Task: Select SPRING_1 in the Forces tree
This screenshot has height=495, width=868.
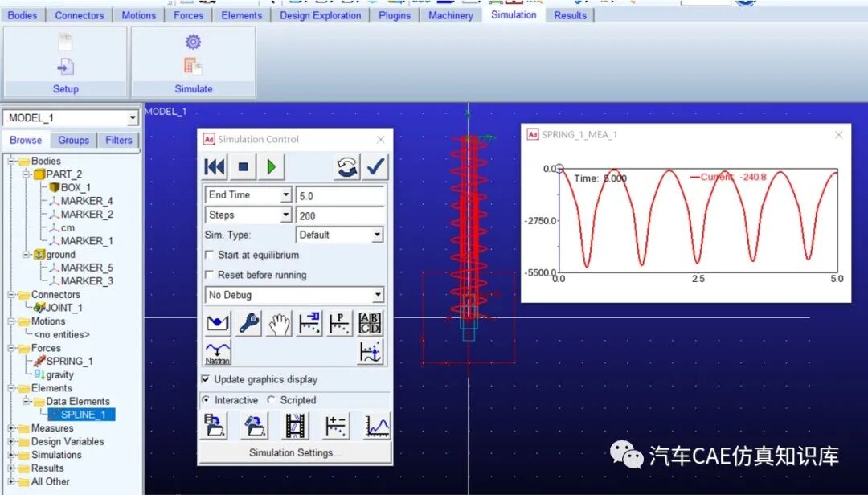Action: pos(69,361)
